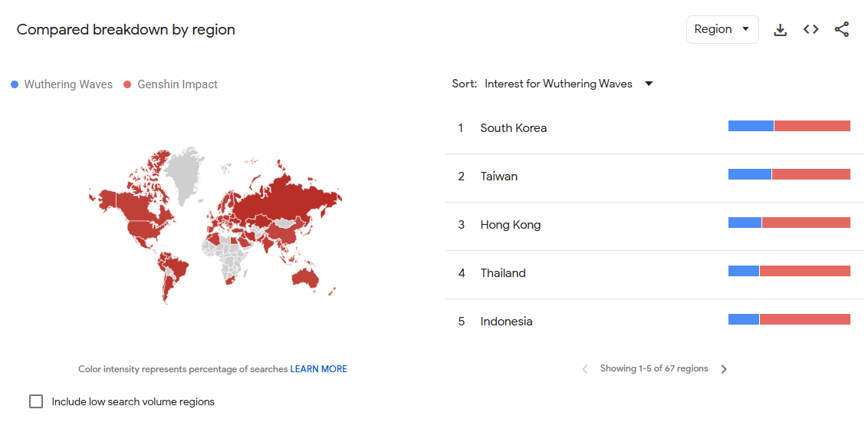This screenshot has width=868, height=439.
Task: Select South Korea in the region list
Action: [x=514, y=128]
